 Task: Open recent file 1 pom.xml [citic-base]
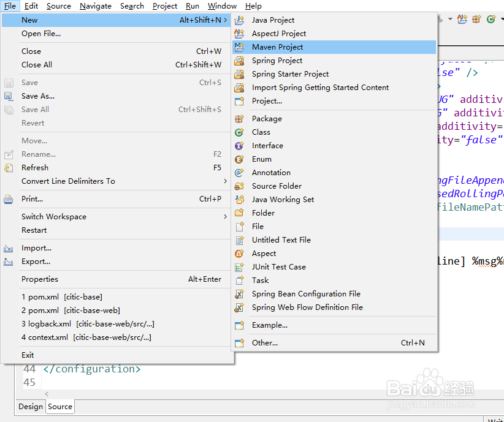coord(116,297)
